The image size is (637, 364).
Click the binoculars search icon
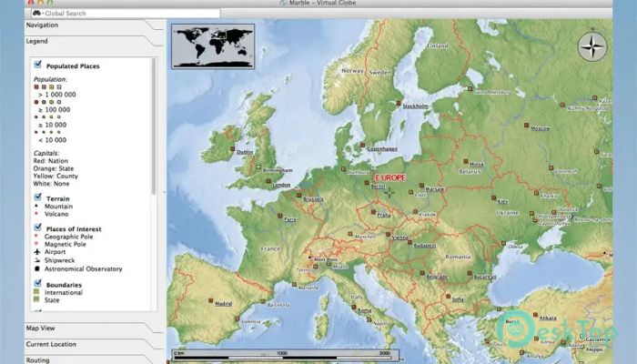click(36, 13)
